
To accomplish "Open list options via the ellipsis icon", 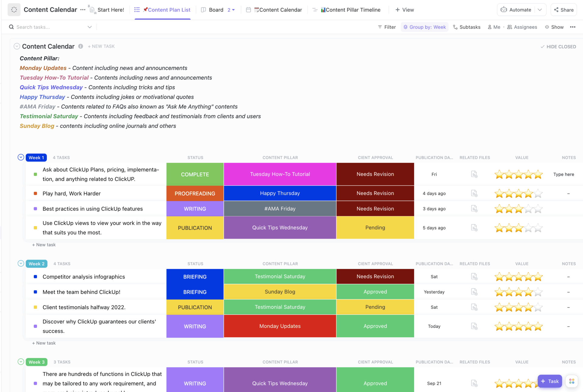I will pos(573,27).
